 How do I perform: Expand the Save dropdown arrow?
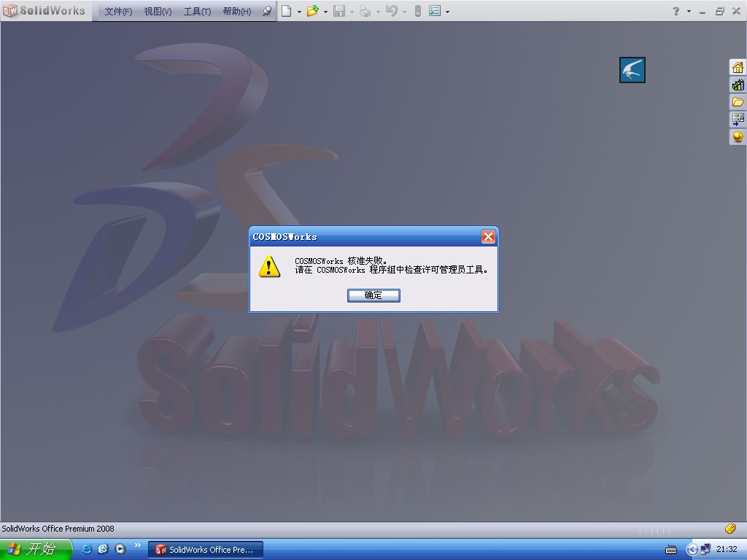352,12
